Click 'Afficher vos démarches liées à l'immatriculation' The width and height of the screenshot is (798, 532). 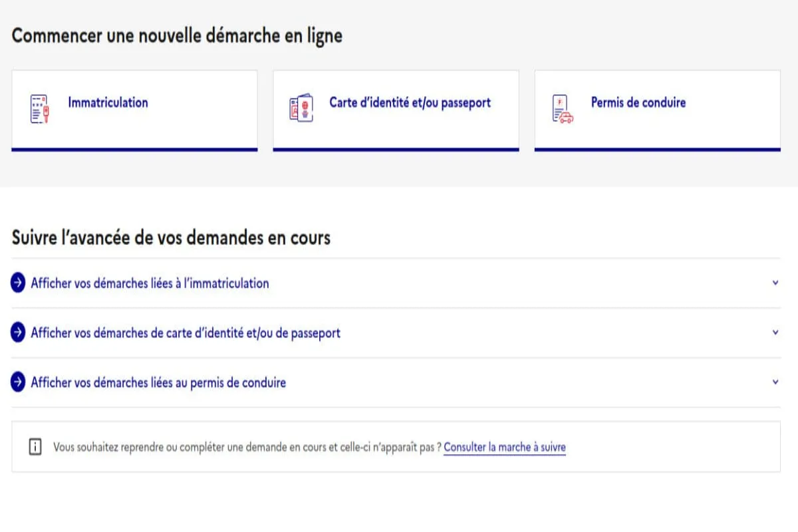point(149,283)
